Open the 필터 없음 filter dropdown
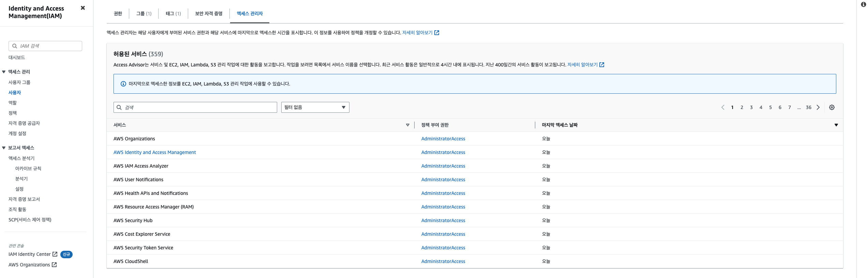The image size is (868, 278). click(x=315, y=107)
